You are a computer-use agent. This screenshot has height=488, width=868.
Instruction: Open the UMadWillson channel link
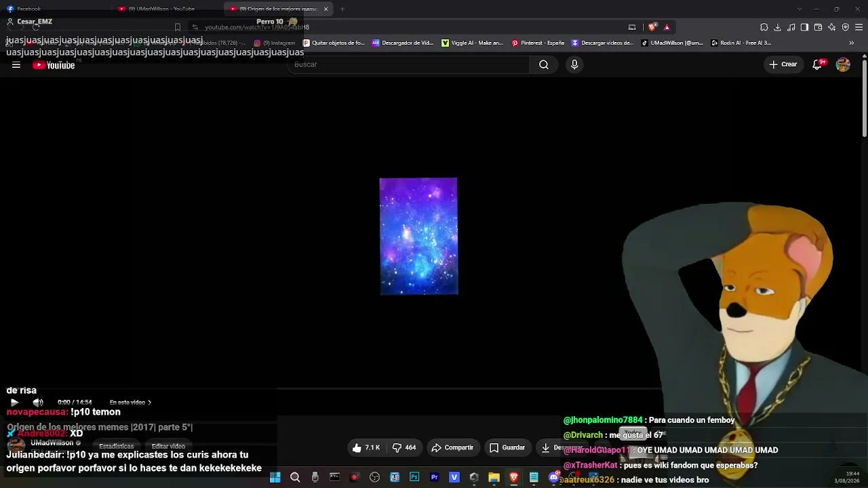tap(52, 443)
